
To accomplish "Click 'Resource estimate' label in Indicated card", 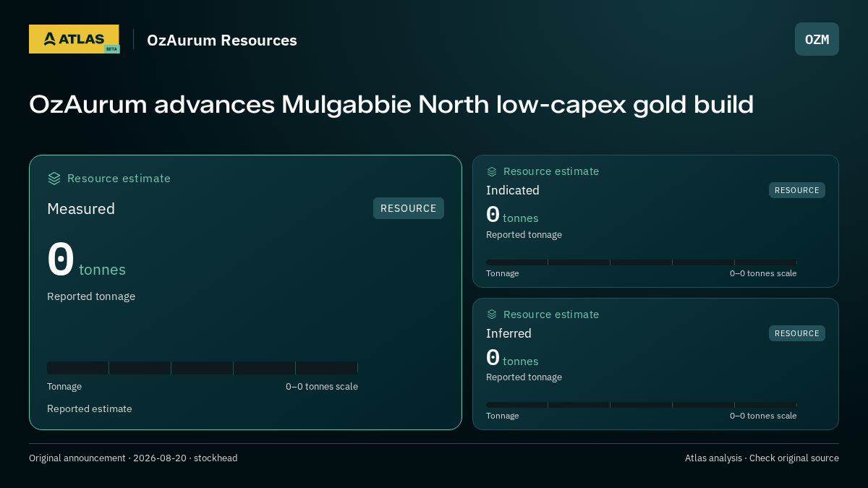I will (551, 171).
